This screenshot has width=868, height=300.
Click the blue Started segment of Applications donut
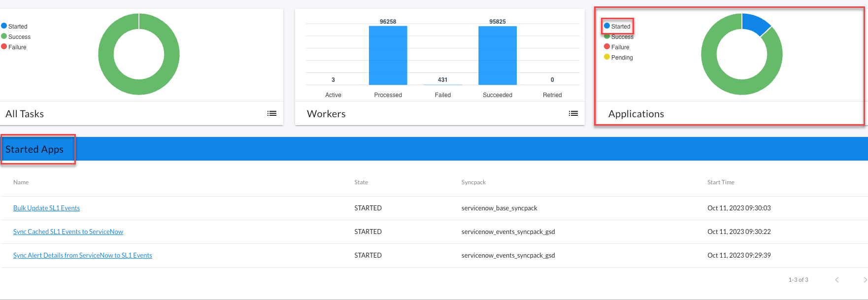[755, 23]
